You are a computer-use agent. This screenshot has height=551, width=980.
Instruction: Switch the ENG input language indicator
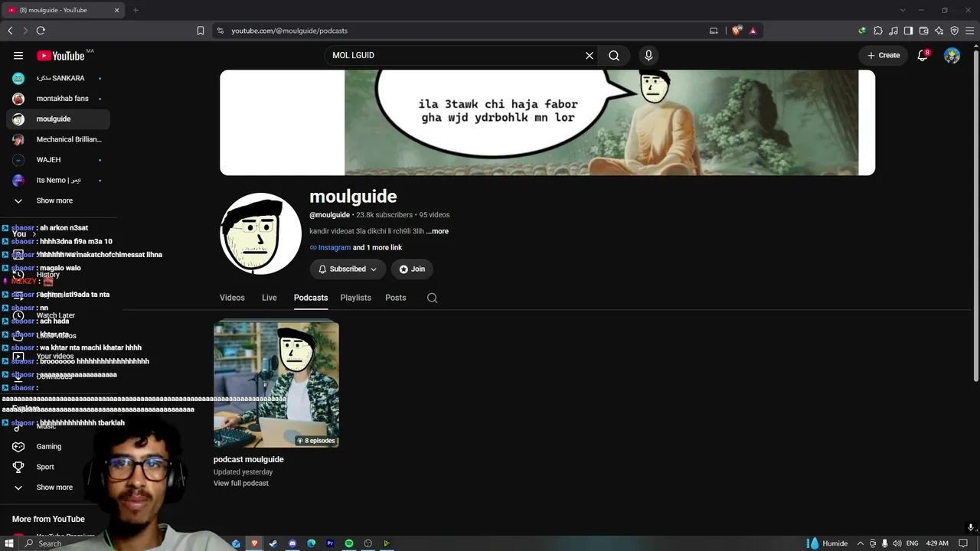(x=913, y=543)
